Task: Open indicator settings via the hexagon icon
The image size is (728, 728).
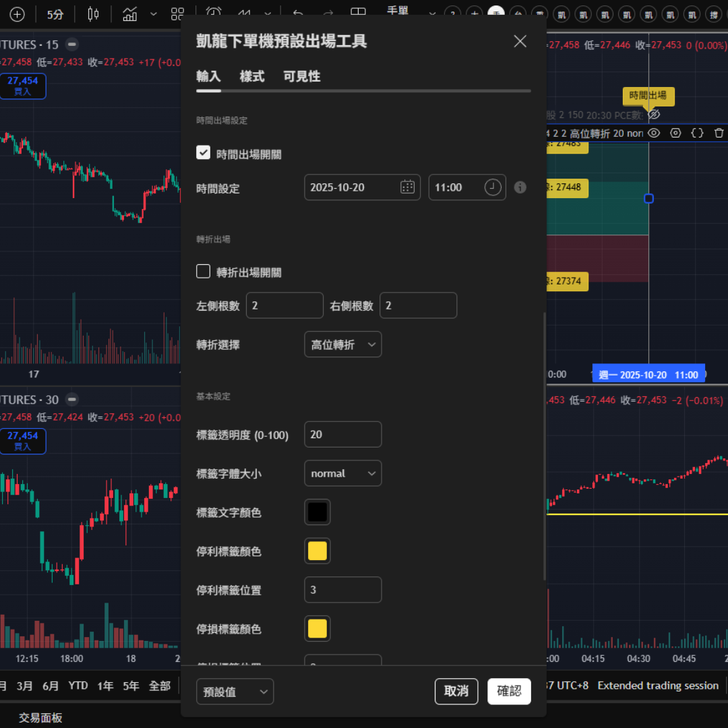Action: (676, 133)
